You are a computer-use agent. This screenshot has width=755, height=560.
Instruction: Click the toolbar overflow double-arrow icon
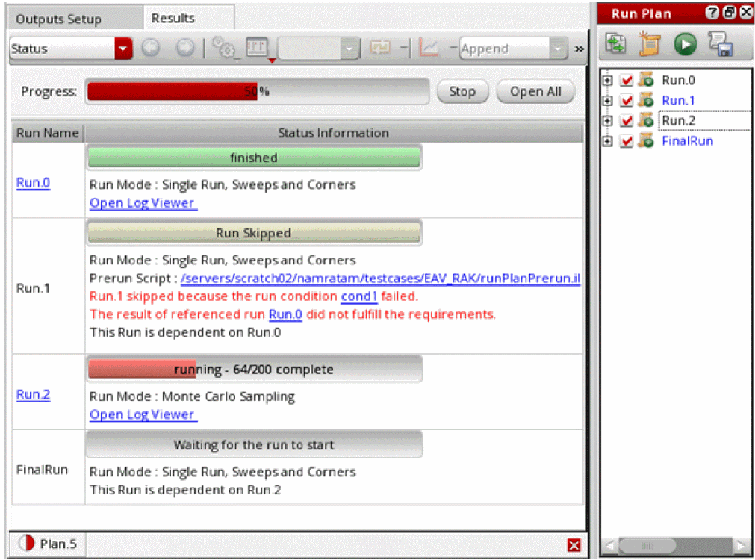coord(579,49)
